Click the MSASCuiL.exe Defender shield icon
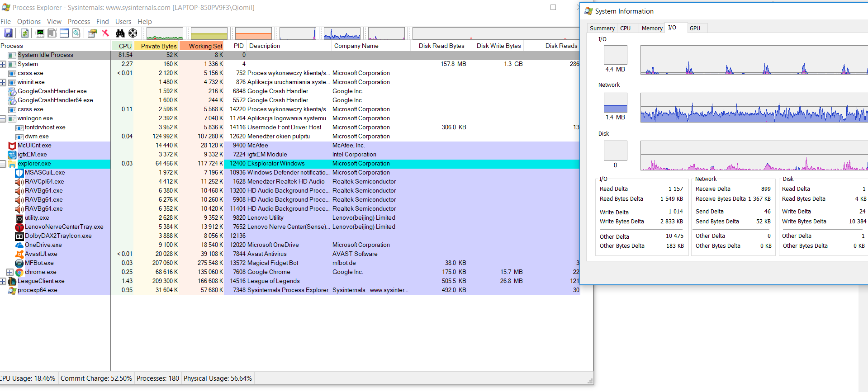868x392 pixels. click(19, 173)
